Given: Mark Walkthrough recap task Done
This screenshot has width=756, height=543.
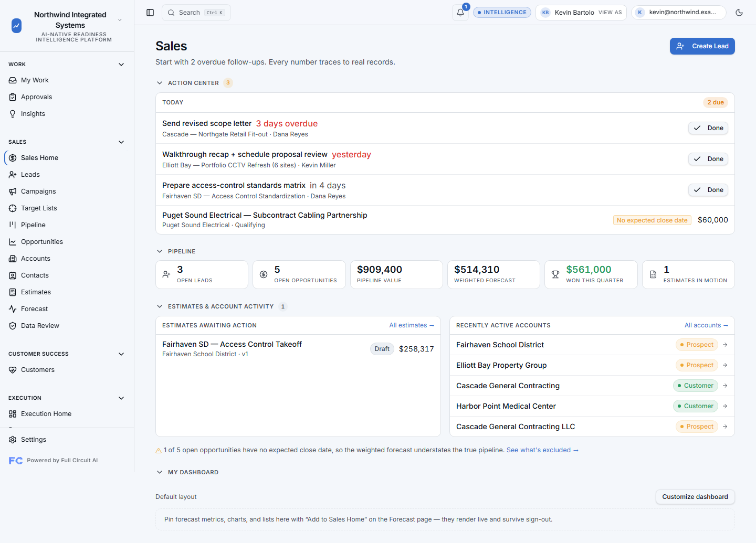Looking at the screenshot, I should [708, 159].
